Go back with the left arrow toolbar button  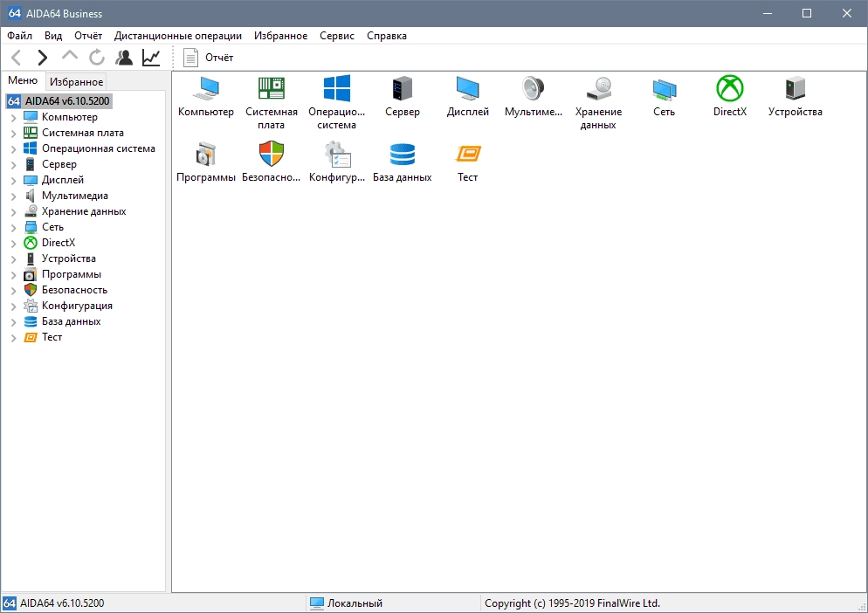16,58
